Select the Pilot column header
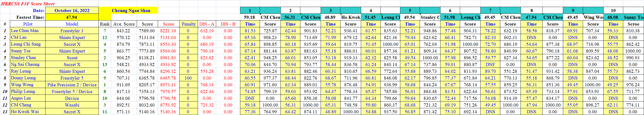 pos(28,24)
